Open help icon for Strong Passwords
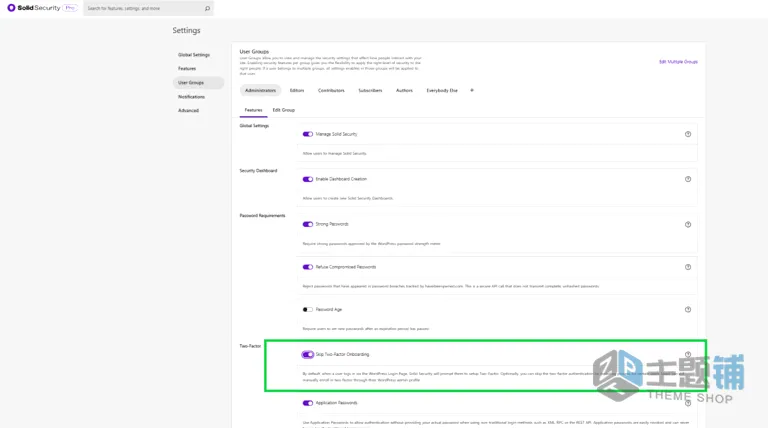The width and height of the screenshot is (768, 428). (688, 224)
